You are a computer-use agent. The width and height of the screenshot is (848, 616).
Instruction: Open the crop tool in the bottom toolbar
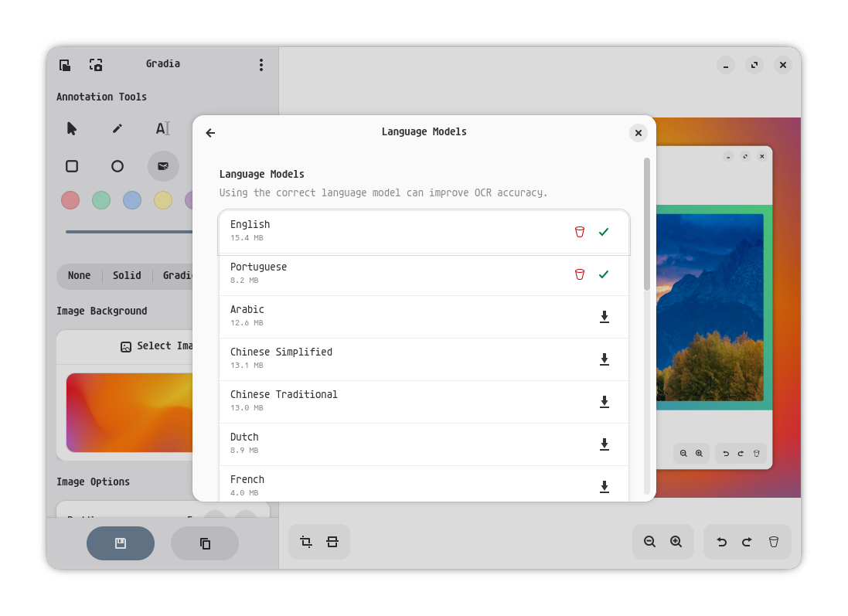(306, 542)
